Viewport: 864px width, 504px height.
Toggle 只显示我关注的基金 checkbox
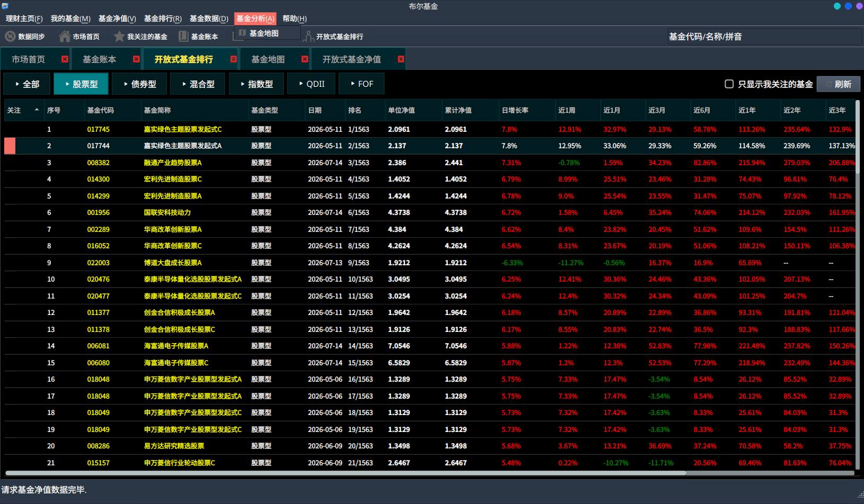coord(729,84)
